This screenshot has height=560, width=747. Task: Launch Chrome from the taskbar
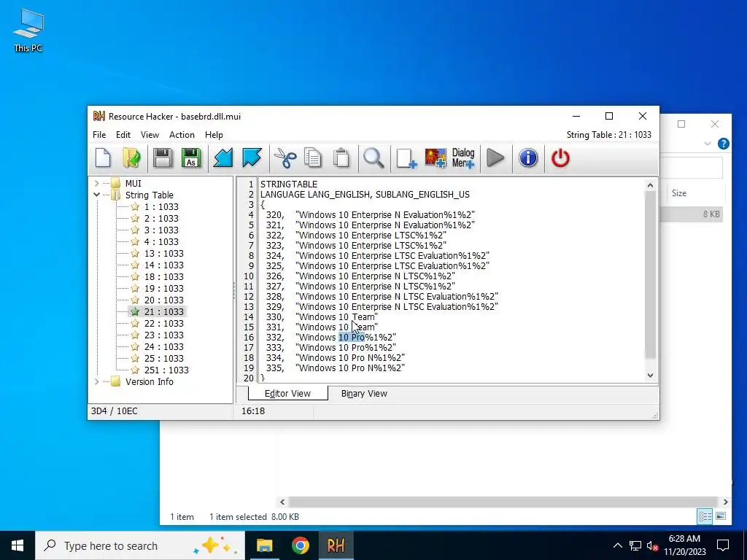pyautogui.click(x=300, y=545)
